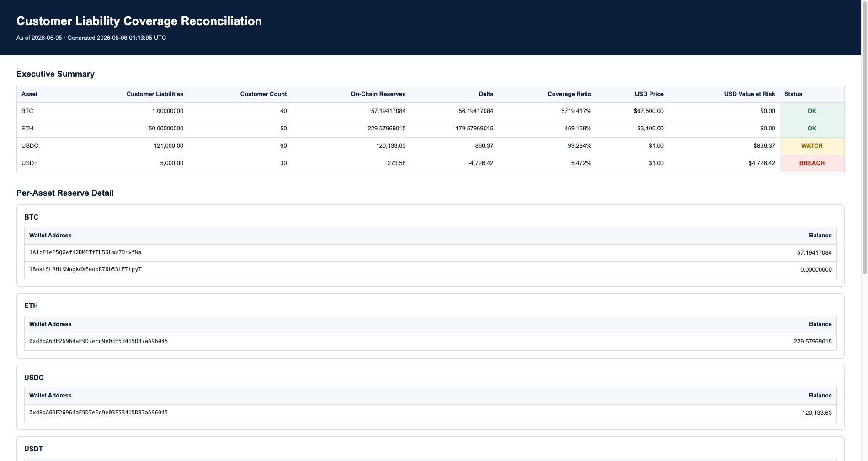Select BTC in the summary table
This screenshot has height=461, width=868.
coord(27,111)
